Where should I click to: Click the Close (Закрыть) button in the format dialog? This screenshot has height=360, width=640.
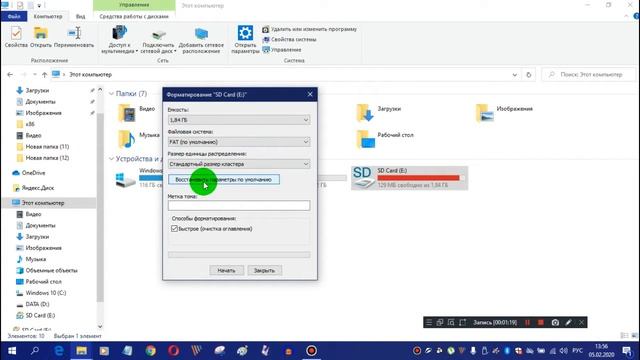point(264,270)
